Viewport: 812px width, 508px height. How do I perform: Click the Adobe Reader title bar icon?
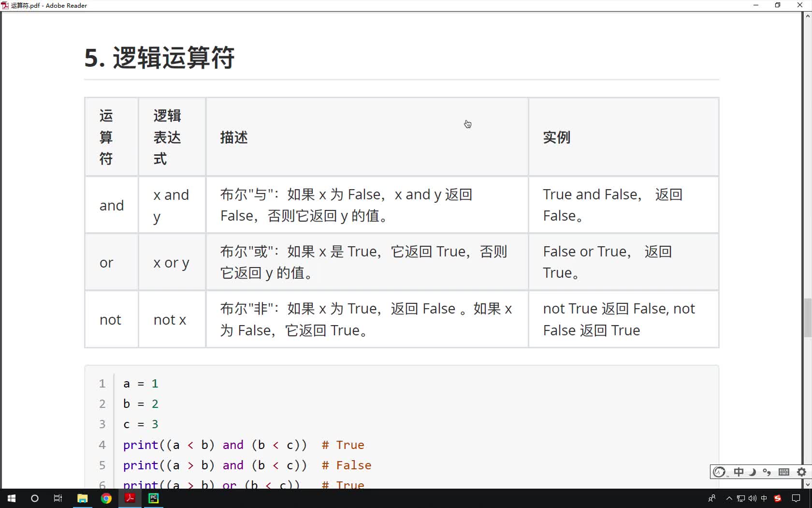(5, 5)
